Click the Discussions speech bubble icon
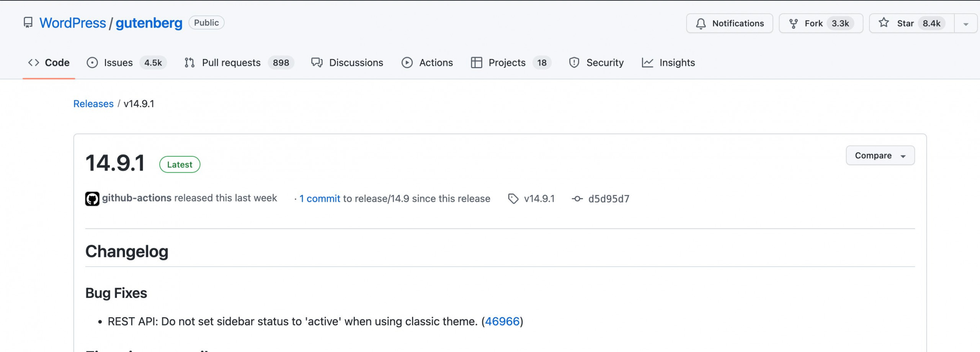This screenshot has height=352, width=980. click(317, 62)
